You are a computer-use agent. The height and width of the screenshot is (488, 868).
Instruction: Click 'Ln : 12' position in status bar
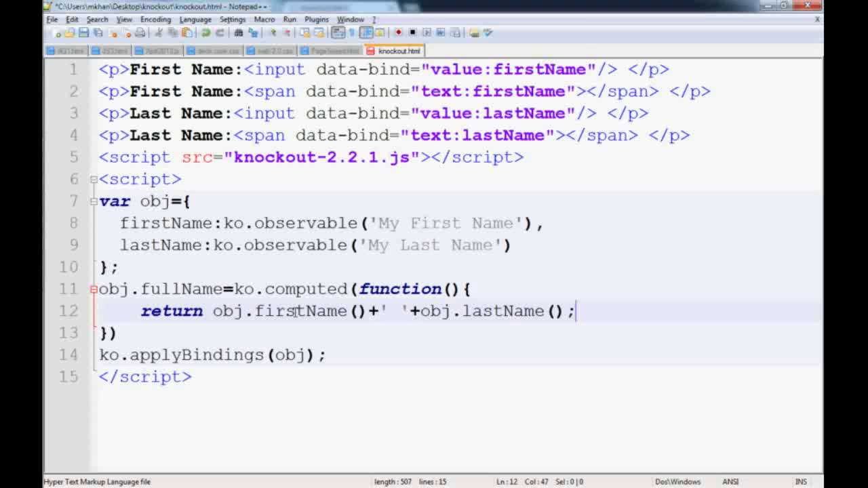click(x=507, y=482)
